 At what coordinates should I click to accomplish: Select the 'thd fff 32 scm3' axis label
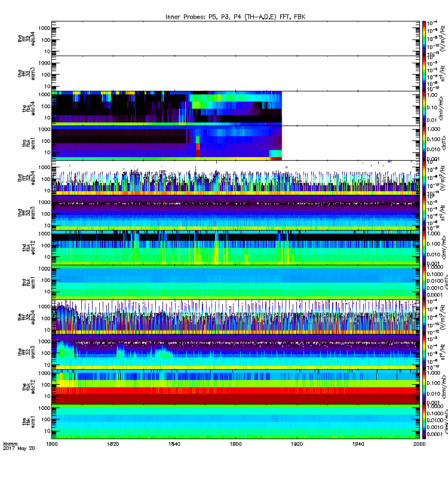[x=26, y=213]
